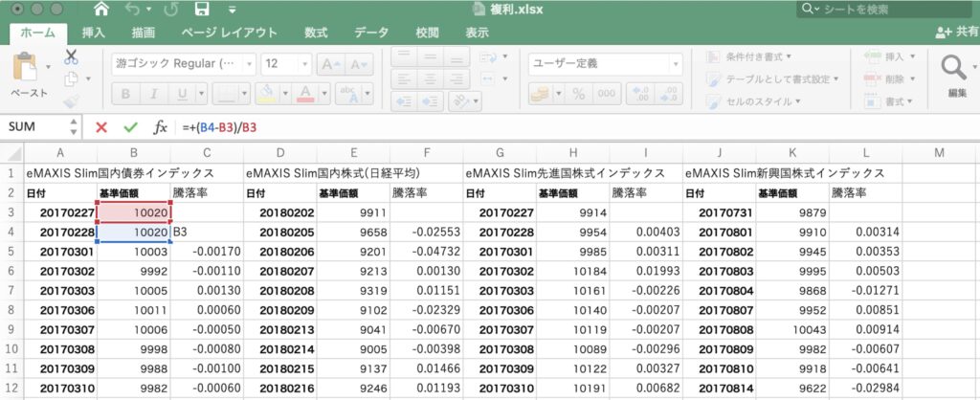Viewport: 980px width, 400px height.
Task: Open the font color dropdown arrow
Action: 323,94
